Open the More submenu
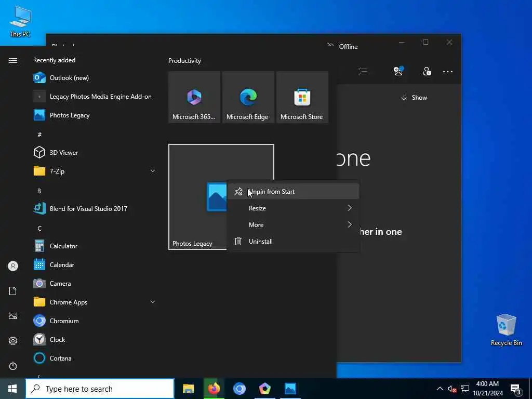 tap(293, 224)
